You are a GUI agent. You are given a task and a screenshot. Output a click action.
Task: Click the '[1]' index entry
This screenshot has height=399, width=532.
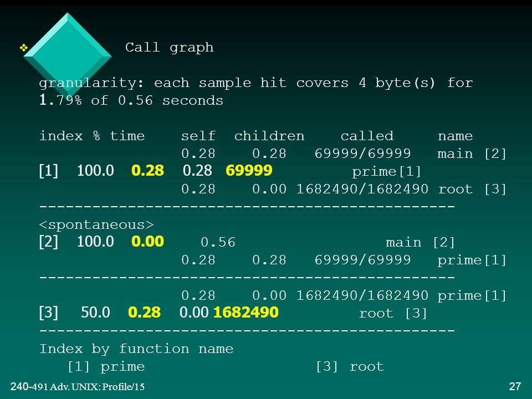[49, 170]
